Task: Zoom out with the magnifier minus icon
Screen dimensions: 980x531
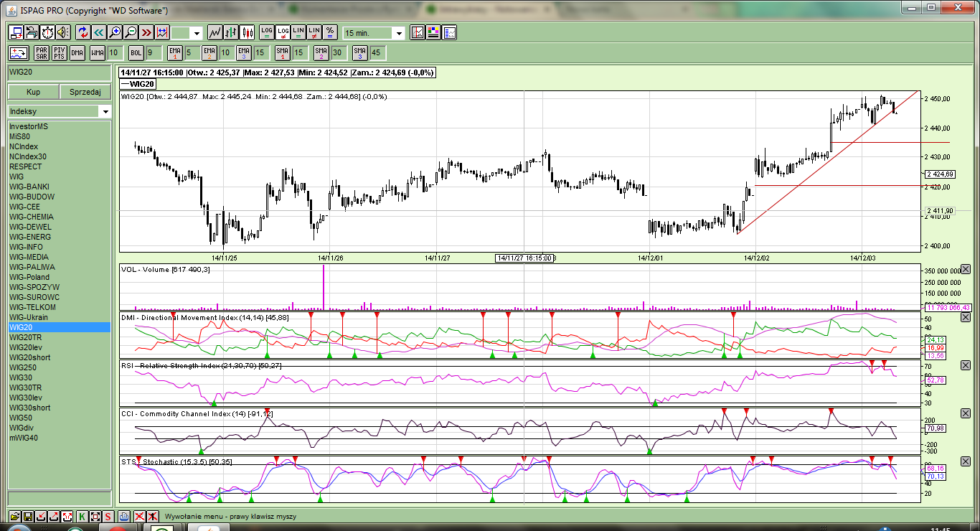Action: [131, 32]
